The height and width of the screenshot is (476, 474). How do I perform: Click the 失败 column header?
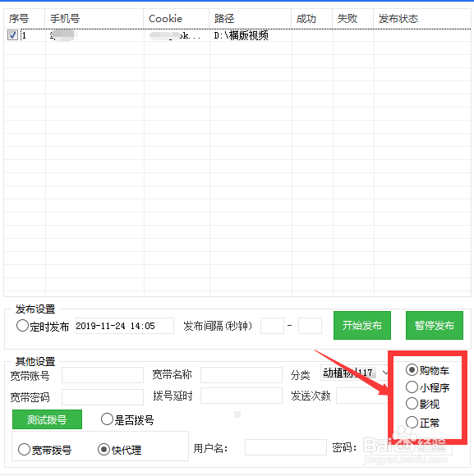[x=352, y=19]
